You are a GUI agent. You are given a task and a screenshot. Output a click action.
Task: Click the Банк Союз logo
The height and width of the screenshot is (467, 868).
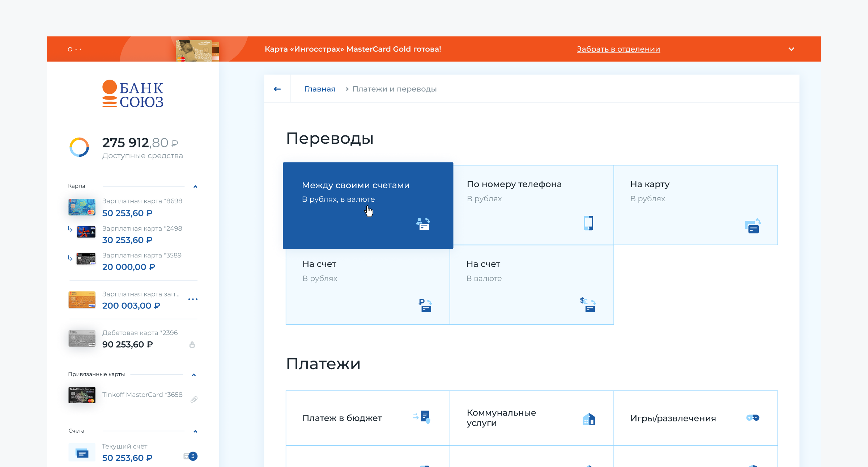tap(133, 94)
